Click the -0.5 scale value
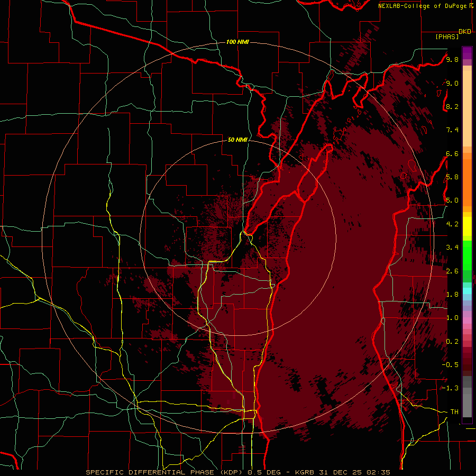 (450, 365)
